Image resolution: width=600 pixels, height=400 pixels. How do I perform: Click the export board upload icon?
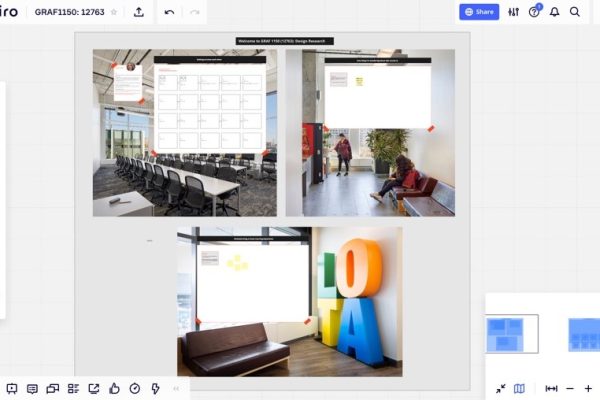click(x=138, y=12)
